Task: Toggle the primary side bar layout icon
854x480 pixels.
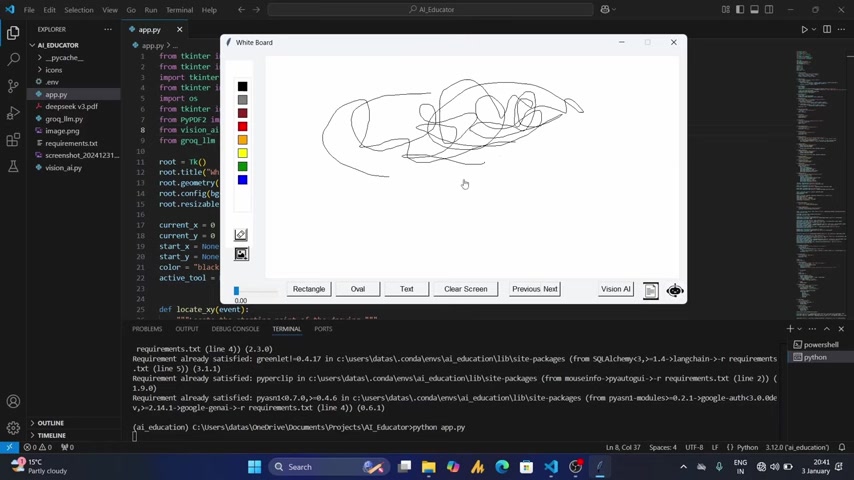Action: pyautogui.click(x=740, y=9)
